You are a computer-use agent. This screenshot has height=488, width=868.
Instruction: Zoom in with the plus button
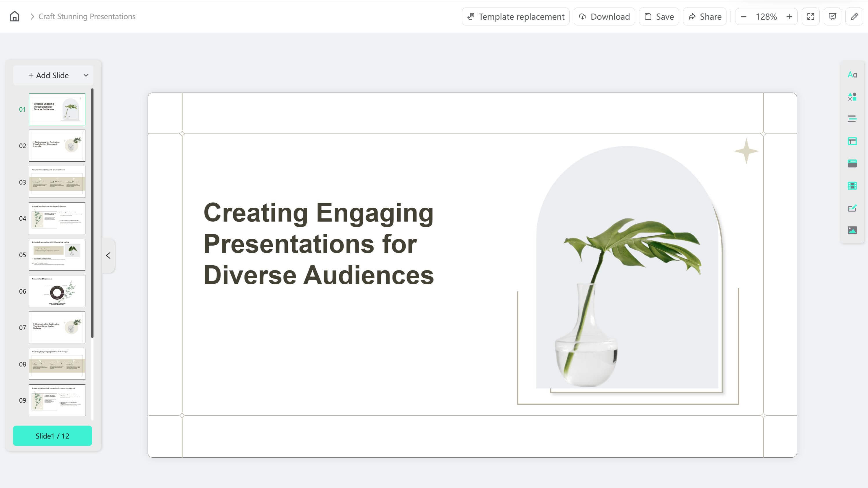(x=789, y=16)
